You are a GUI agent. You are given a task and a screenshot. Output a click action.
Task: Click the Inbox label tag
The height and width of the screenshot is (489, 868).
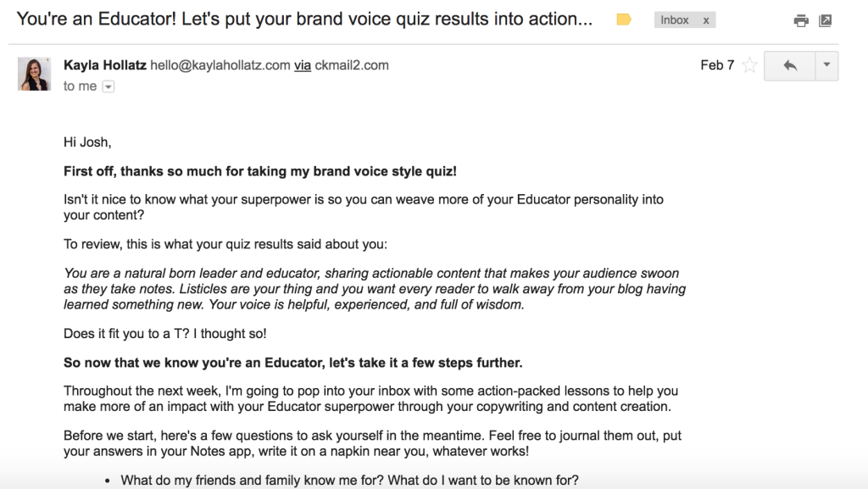[674, 19]
